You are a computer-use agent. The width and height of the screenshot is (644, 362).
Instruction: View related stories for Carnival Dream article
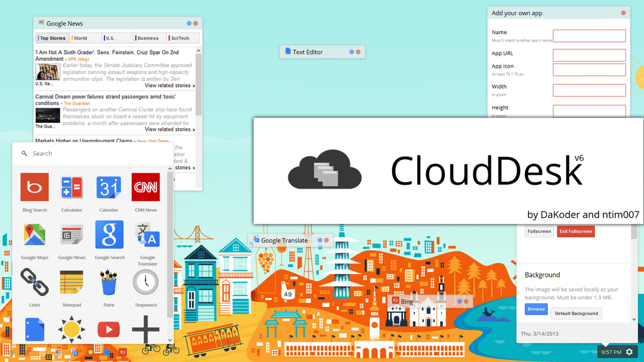[170, 129]
